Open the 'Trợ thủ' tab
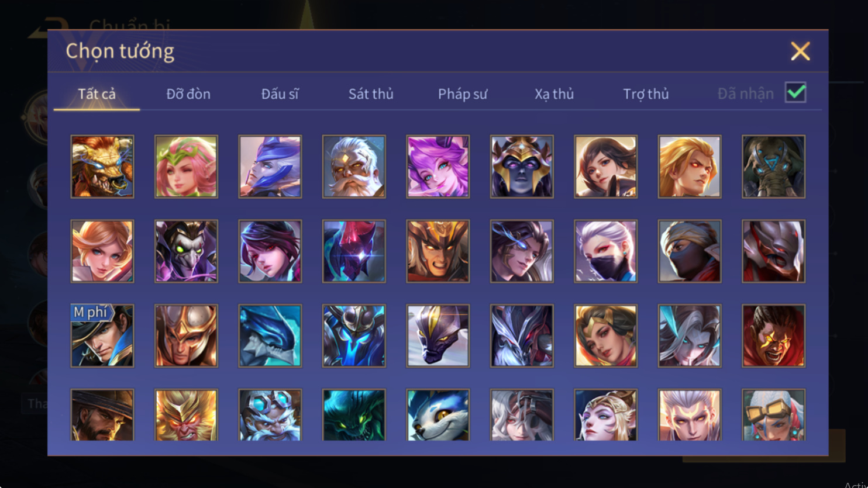 646,94
